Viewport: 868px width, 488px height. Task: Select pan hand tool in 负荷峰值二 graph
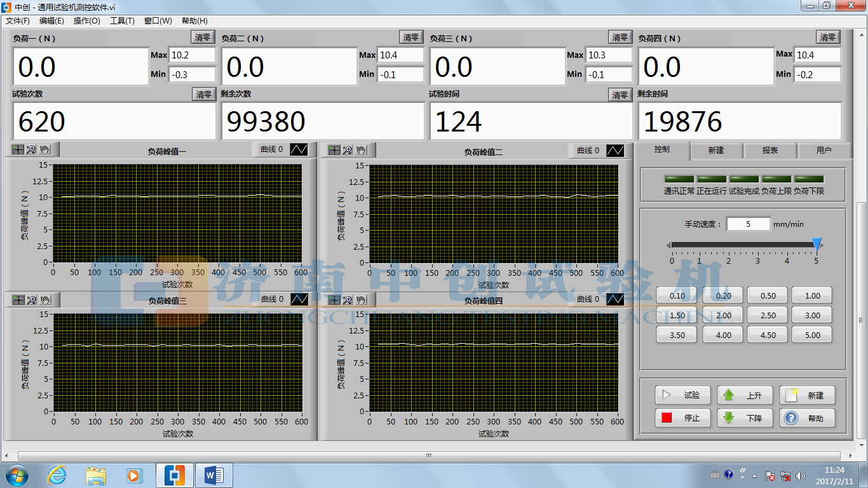(x=361, y=150)
